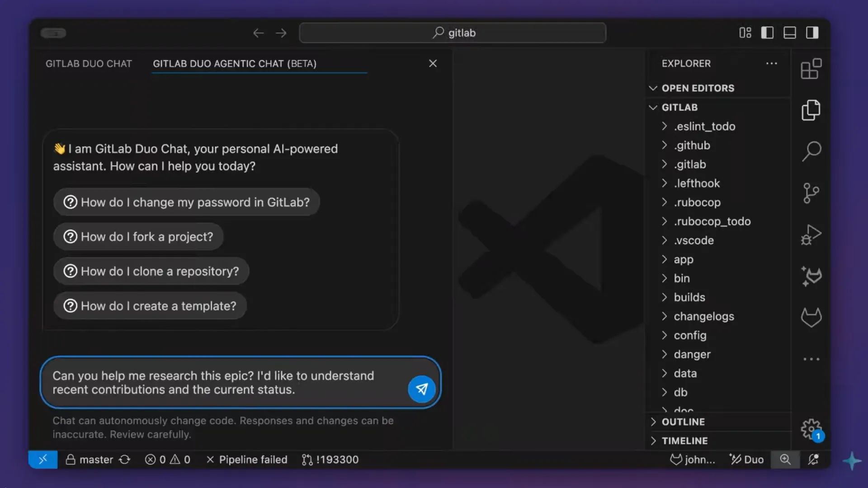Toggle the secondary side bar layout button

(812, 33)
